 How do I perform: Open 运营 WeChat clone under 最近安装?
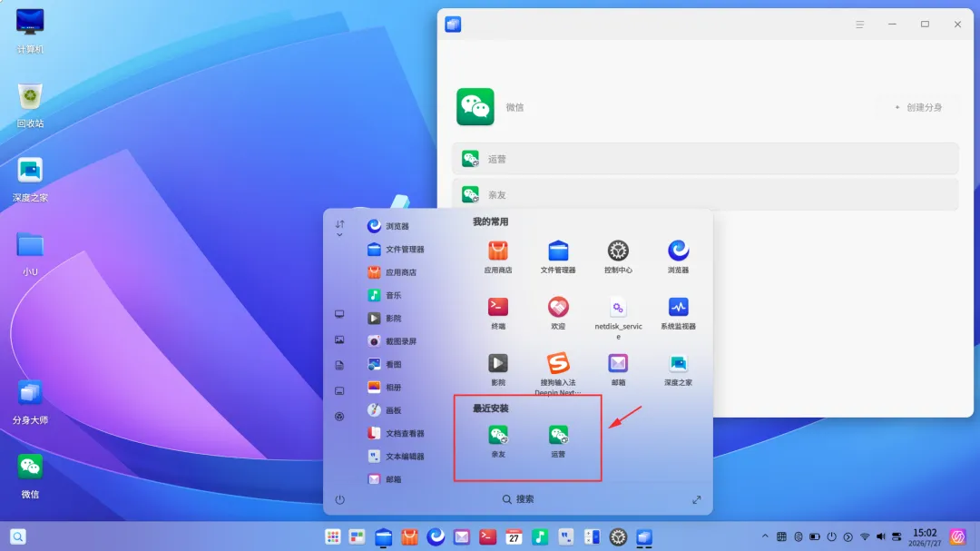(x=558, y=441)
